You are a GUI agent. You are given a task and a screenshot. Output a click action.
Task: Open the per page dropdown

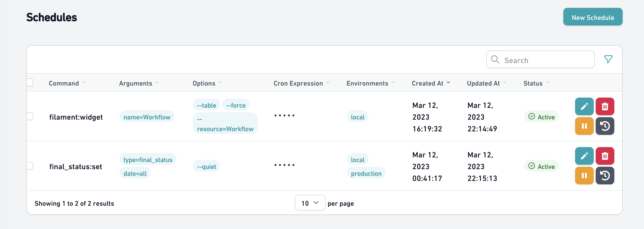310,203
